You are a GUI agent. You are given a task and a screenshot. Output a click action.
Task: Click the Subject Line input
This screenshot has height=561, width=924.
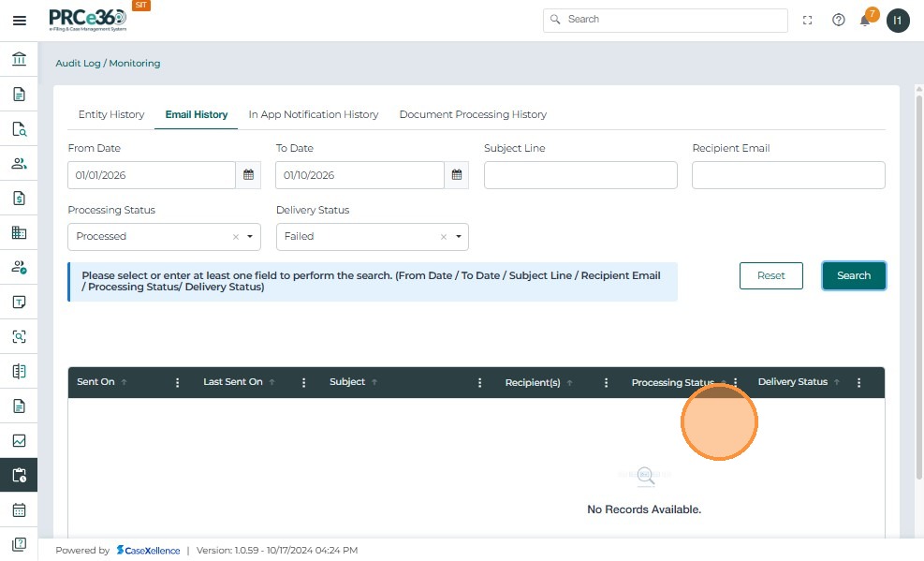tap(580, 175)
